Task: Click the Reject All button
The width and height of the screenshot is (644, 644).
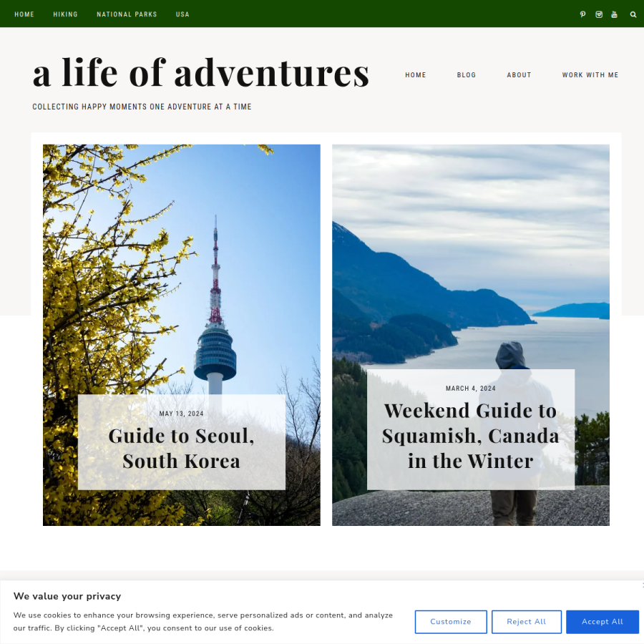Action: [527, 621]
